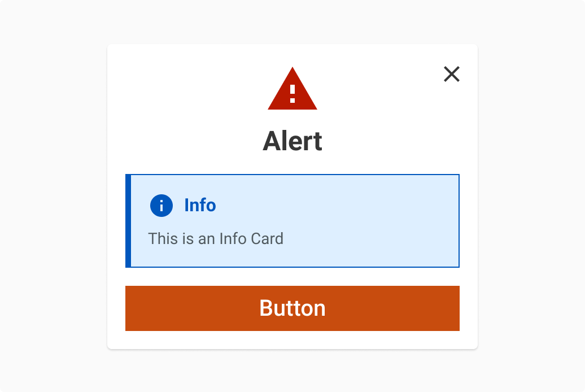The width and height of the screenshot is (585, 392).
Task: Click the gray backdrop outside the Alert dialog
Action: pos(52,196)
